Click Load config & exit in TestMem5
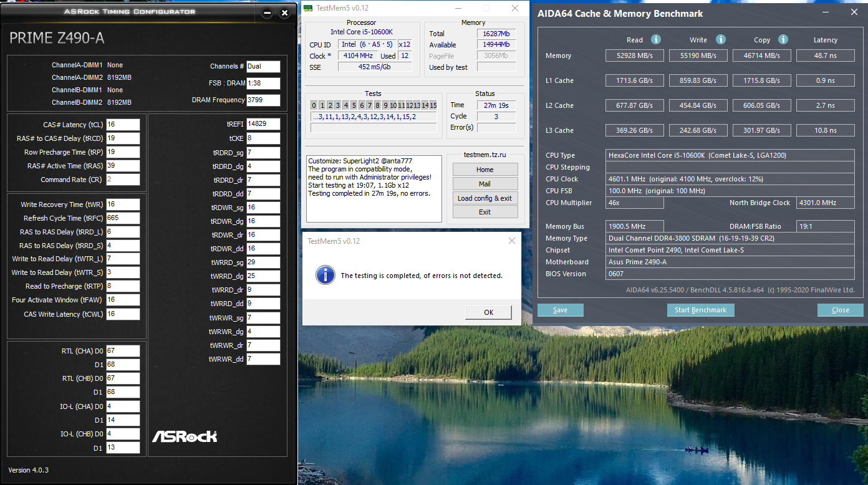The image size is (868, 485). pyautogui.click(x=485, y=198)
